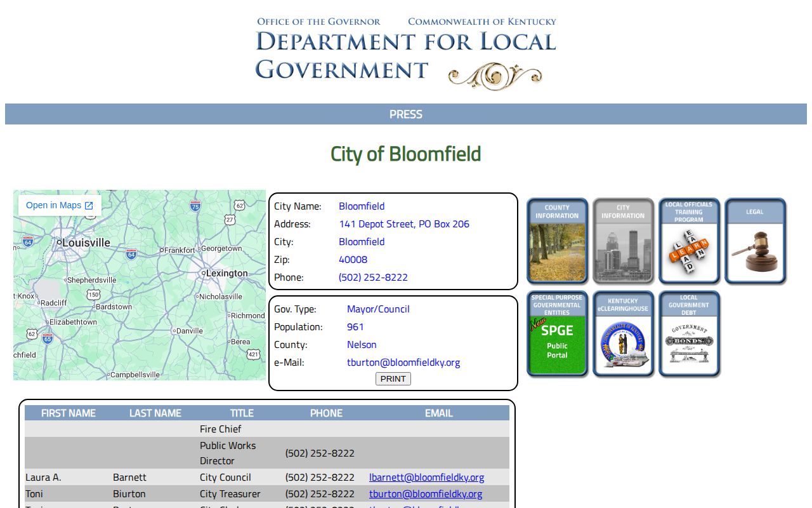Select the Mayor/Council government type value
812x508 pixels.
pos(378,309)
